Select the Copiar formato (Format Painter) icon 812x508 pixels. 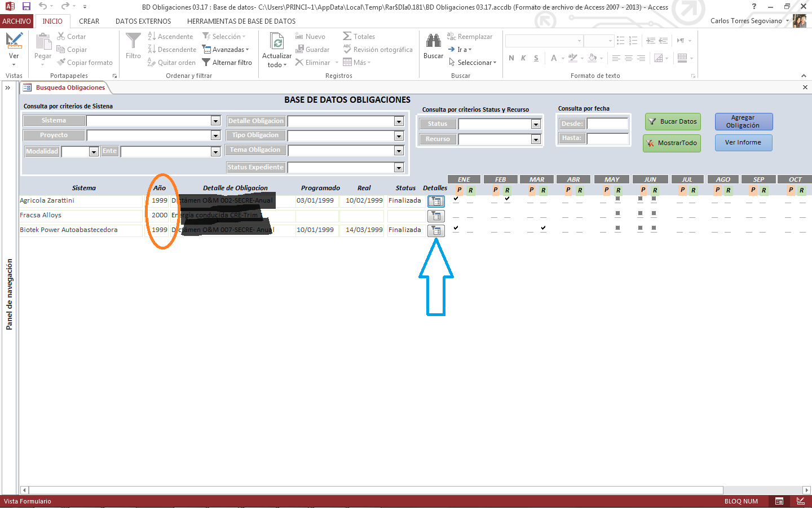[x=61, y=62]
